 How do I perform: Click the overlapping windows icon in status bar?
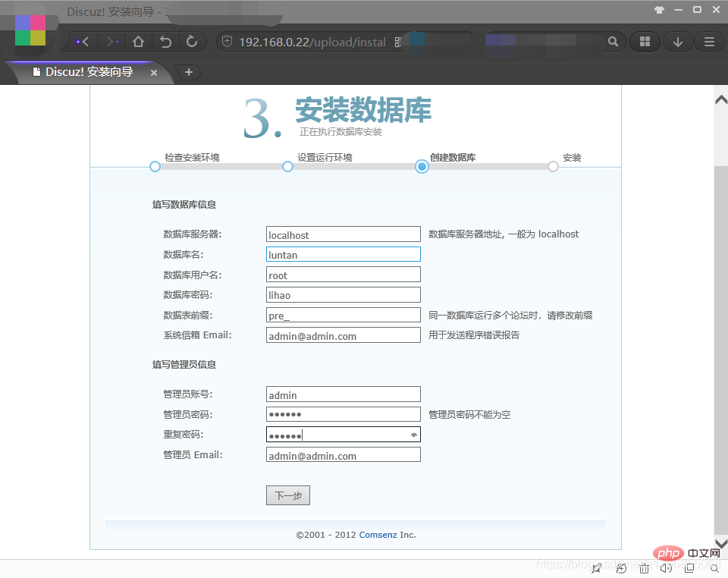click(x=689, y=567)
